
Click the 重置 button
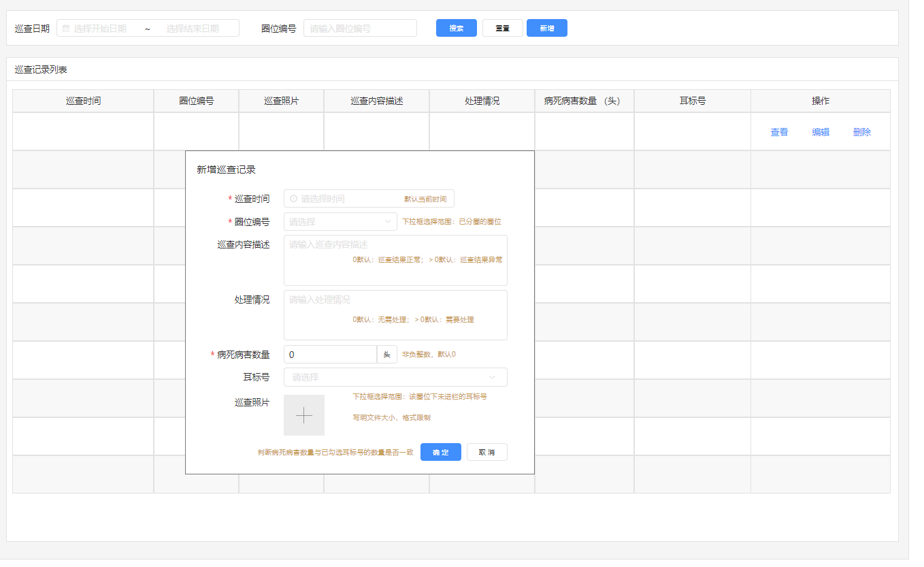click(x=503, y=28)
